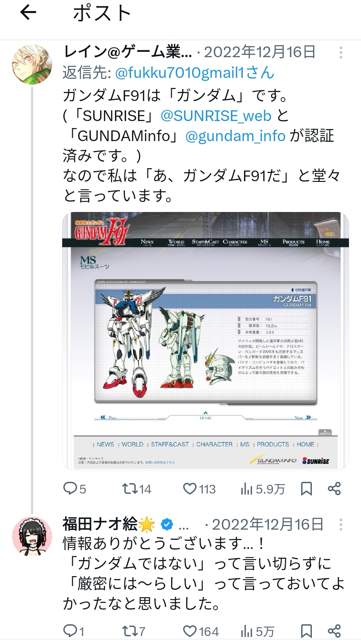Tap レイン's profile avatar
This screenshot has width=361, height=644.
(32, 65)
